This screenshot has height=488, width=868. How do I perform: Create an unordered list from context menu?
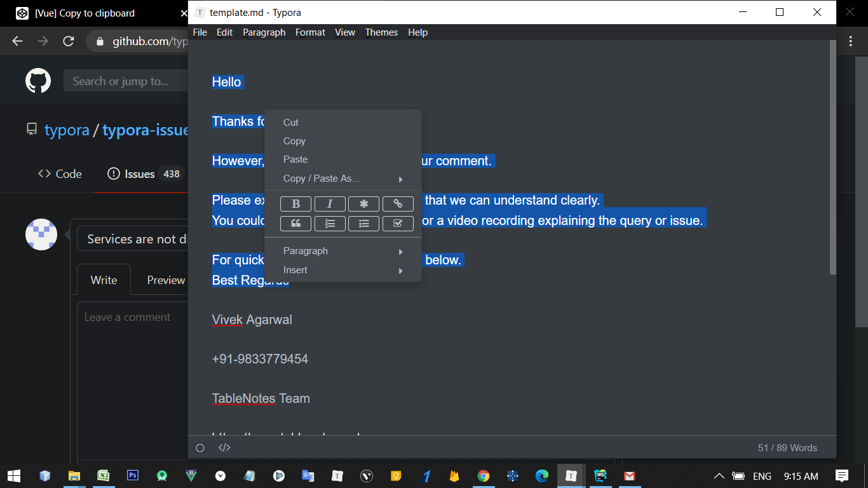pyautogui.click(x=363, y=223)
